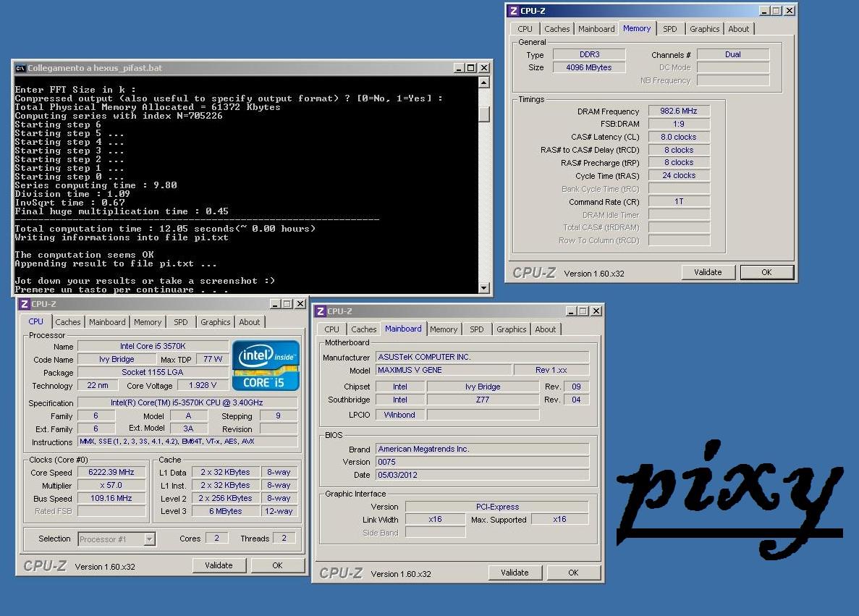Close the hexus_pifast console window
Image resolution: width=859 pixels, height=616 pixels.
click(x=484, y=68)
